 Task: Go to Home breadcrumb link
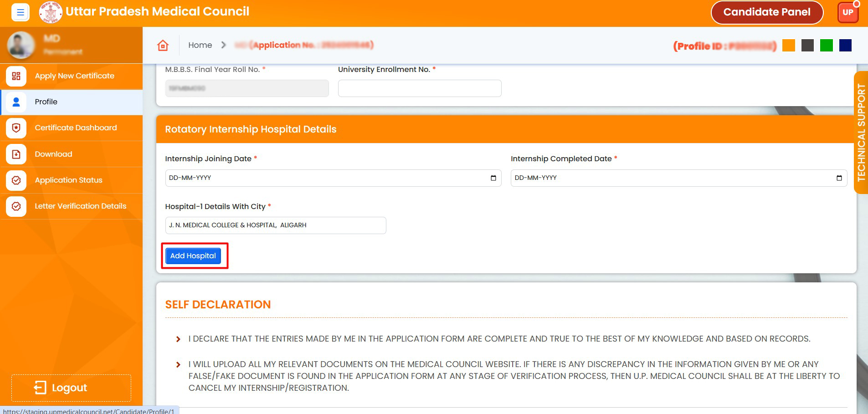pyautogui.click(x=200, y=45)
